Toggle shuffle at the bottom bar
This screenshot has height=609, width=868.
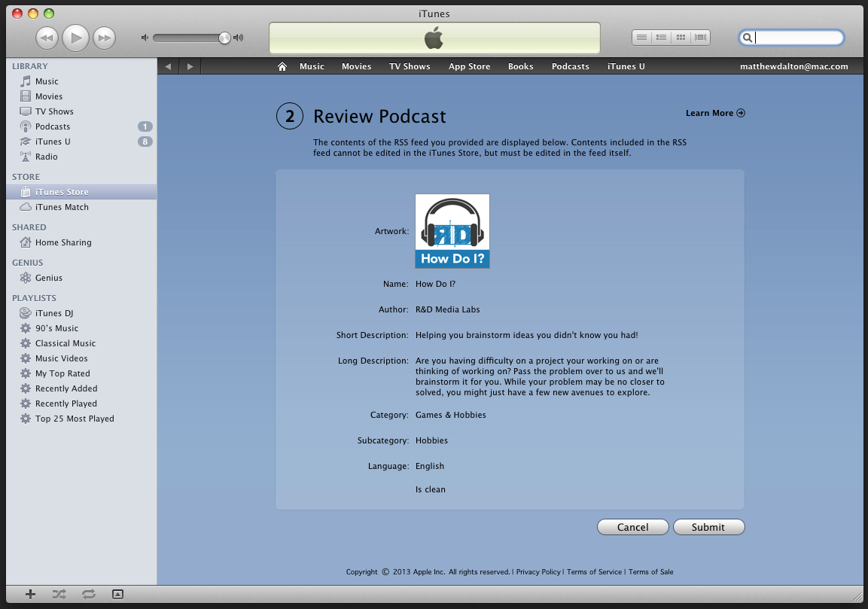[59, 594]
